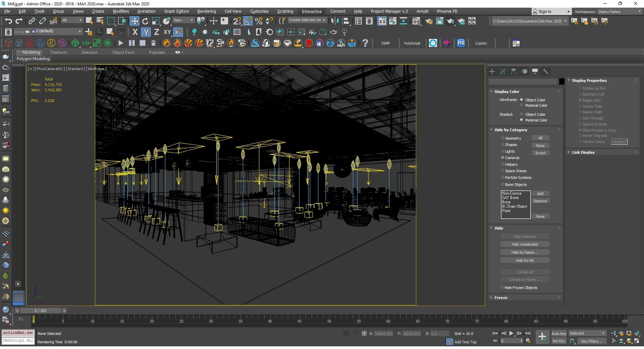Switch to the Modify panel icon

(x=503, y=72)
